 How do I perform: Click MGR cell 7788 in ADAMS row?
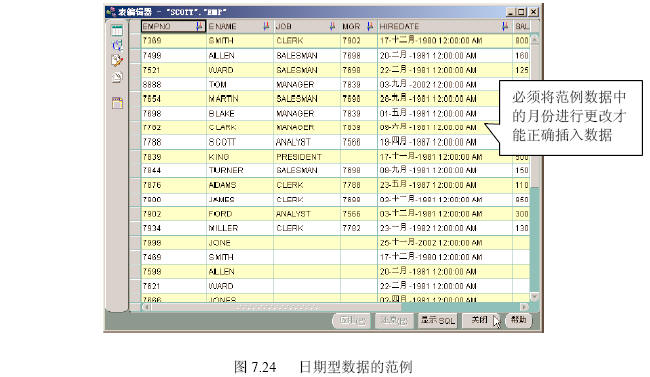pyautogui.click(x=359, y=185)
